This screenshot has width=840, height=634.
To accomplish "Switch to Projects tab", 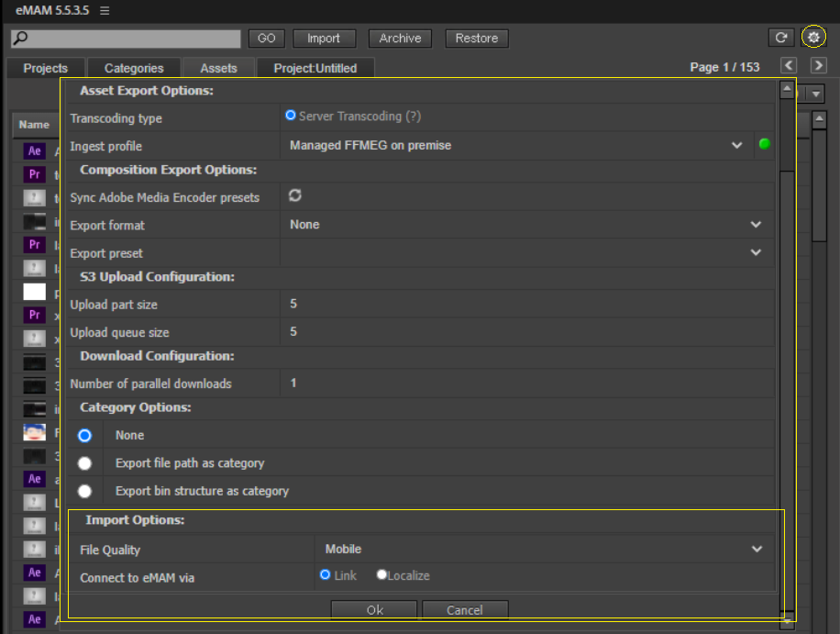I will [46, 68].
